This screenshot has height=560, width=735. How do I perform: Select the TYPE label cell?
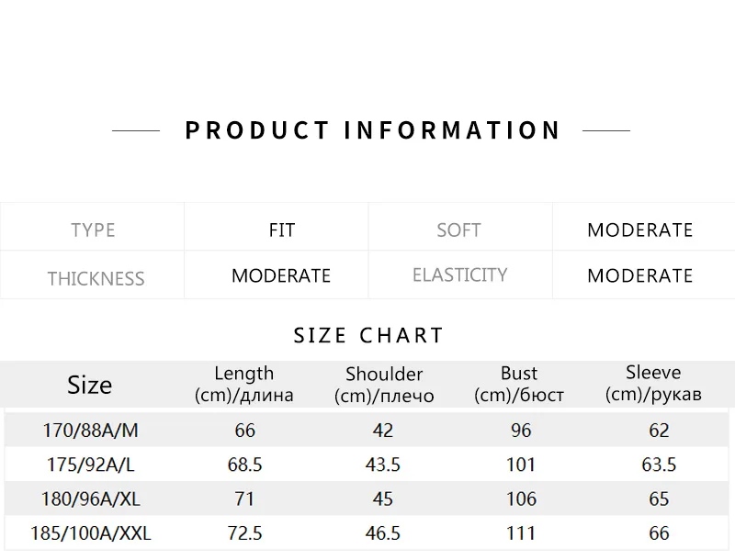coord(93,230)
